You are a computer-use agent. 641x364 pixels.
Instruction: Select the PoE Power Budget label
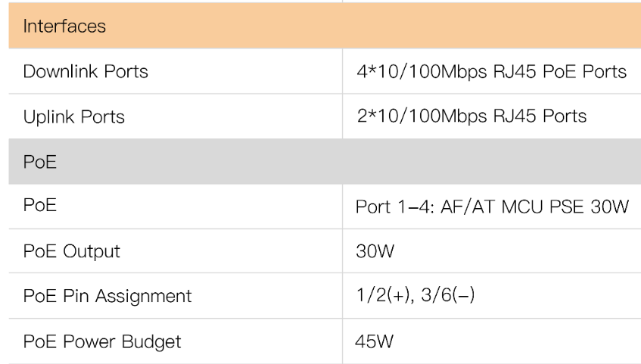click(102, 341)
